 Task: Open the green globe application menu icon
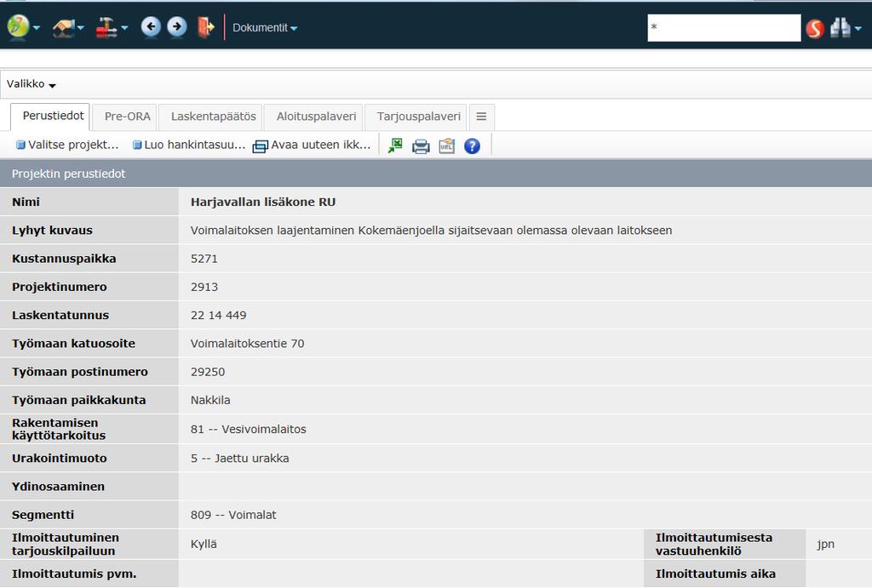(18, 26)
